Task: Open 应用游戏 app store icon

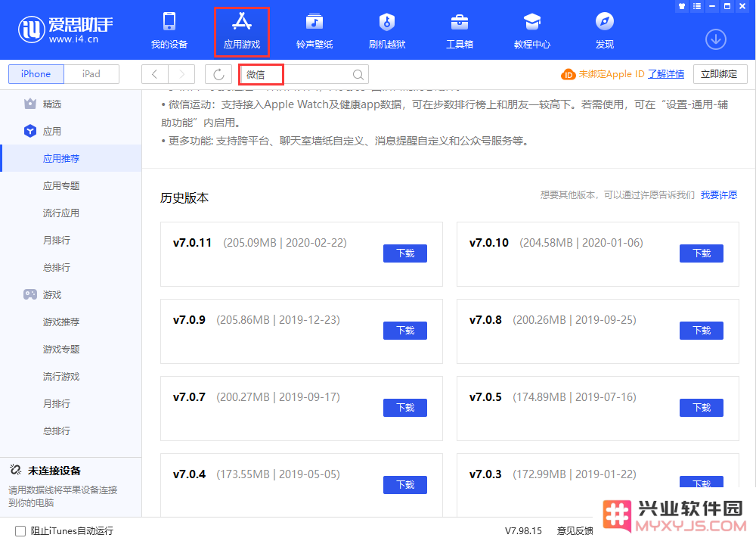Action: coord(242,22)
